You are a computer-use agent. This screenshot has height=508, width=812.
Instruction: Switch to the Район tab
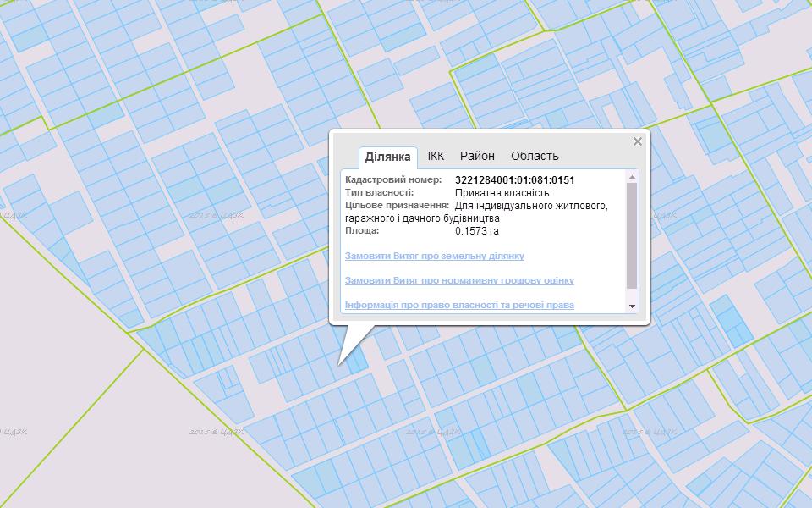point(477,156)
